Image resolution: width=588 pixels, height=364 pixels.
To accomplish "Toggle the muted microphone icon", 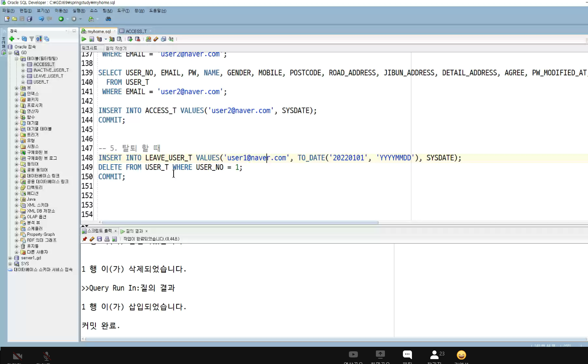I will (x=46, y=356).
